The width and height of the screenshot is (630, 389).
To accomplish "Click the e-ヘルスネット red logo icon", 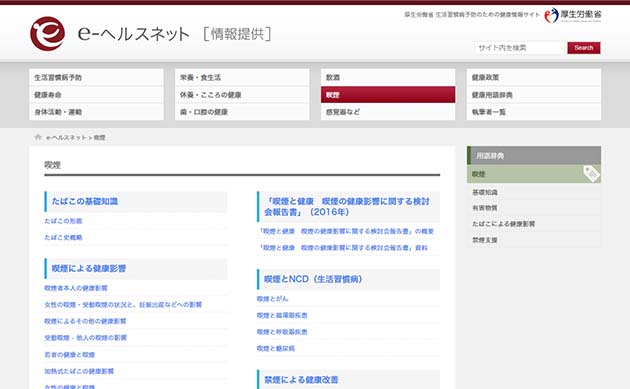I will 47,33.
